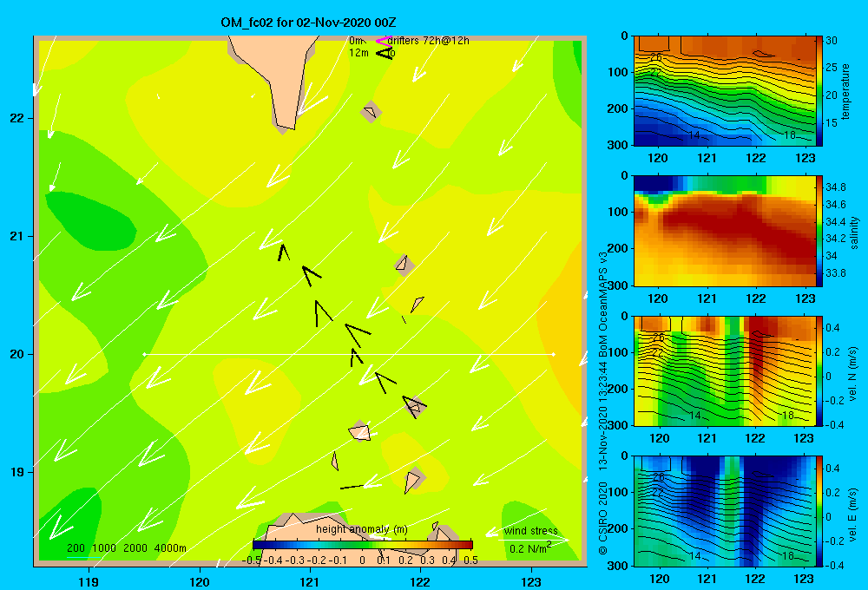
Task: Click the '0.2 N/m2' wind stress value
Action: 529,548
